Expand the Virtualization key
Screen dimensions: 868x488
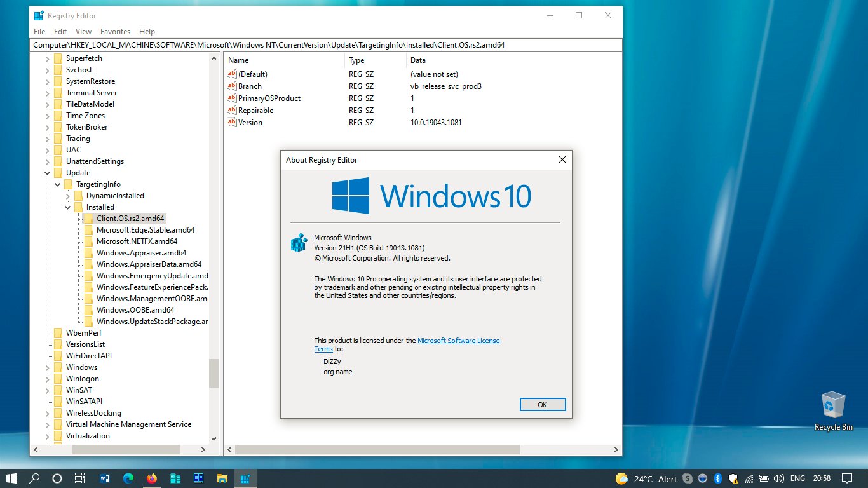coord(48,436)
